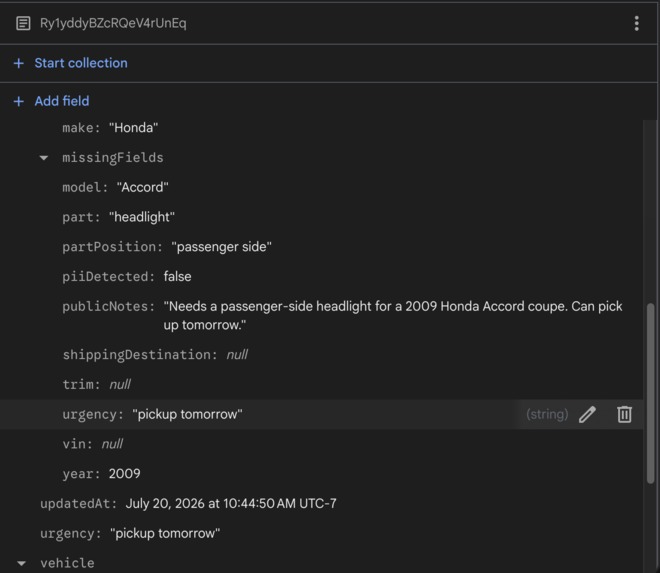Screen dimensions: 660x573
Task: Click the piiDetected value false
Action: click(x=177, y=277)
